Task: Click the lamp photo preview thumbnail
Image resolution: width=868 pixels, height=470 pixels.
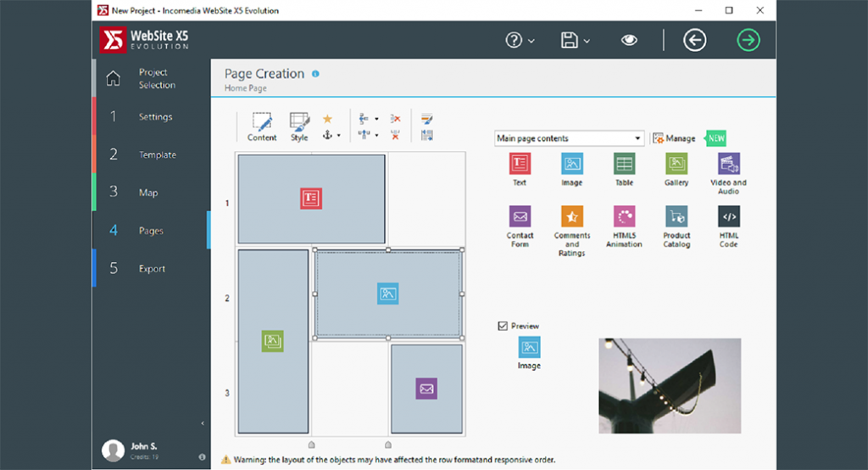Action: 670,386
